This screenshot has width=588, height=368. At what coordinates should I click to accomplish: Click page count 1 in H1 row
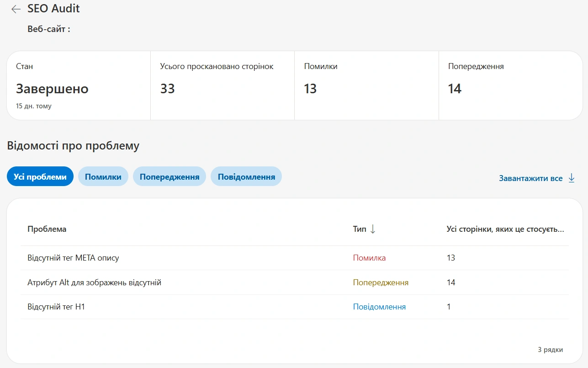[x=449, y=307]
